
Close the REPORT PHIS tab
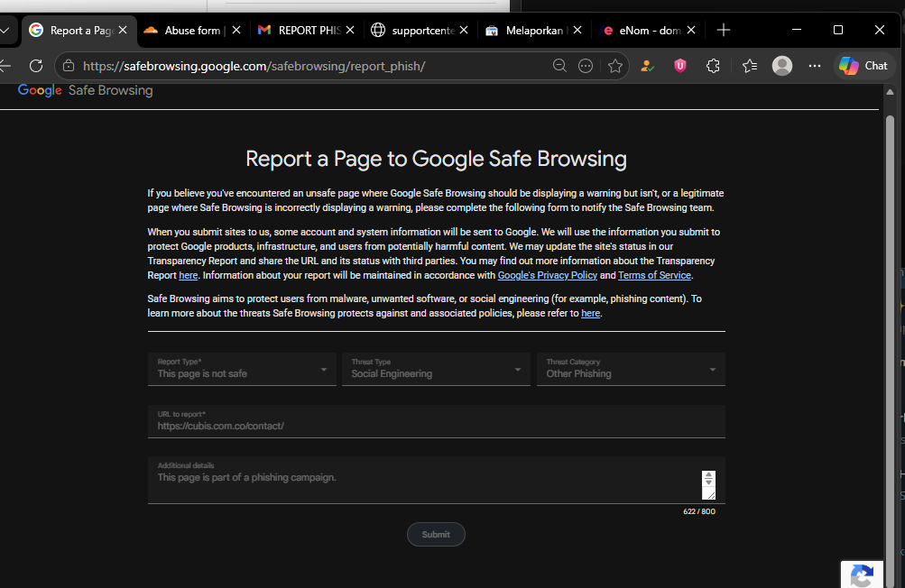[x=350, y=30]
